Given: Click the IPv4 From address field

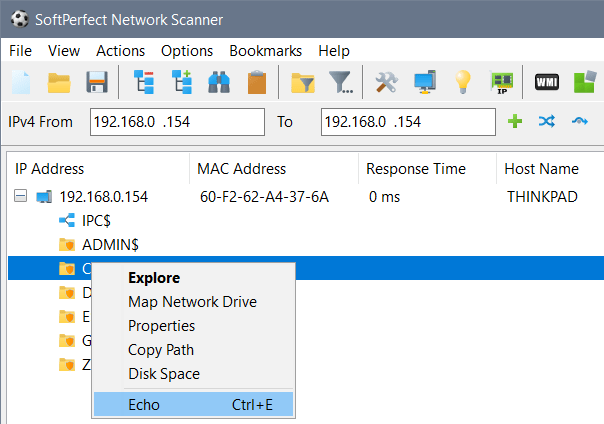Looking at the screenshot, I should tap(177, 122).
